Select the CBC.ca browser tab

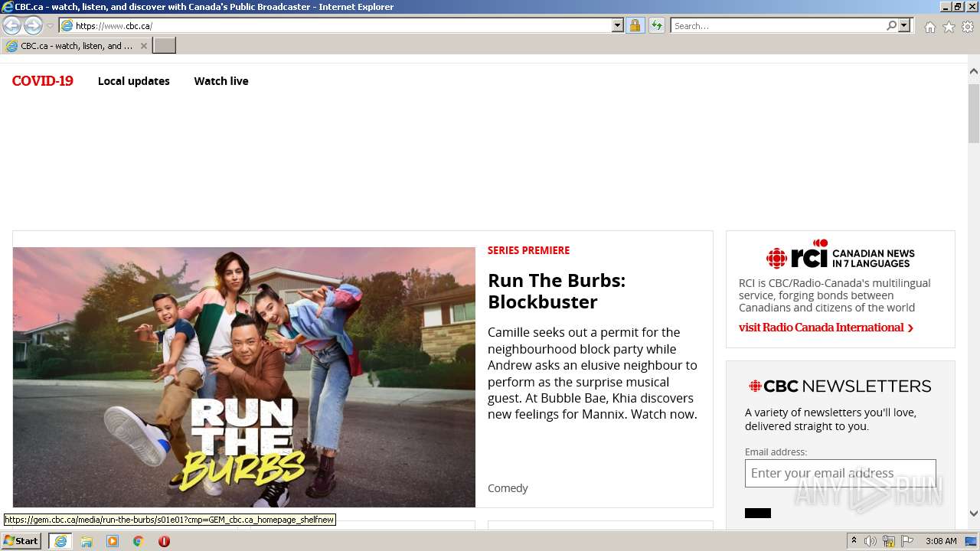76,46
